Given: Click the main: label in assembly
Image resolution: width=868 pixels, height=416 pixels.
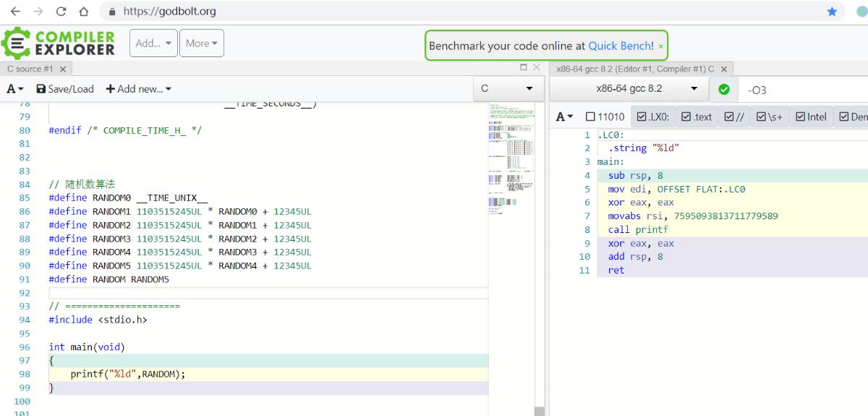Looking at the screenshot, I should click(x=610, y=161).
